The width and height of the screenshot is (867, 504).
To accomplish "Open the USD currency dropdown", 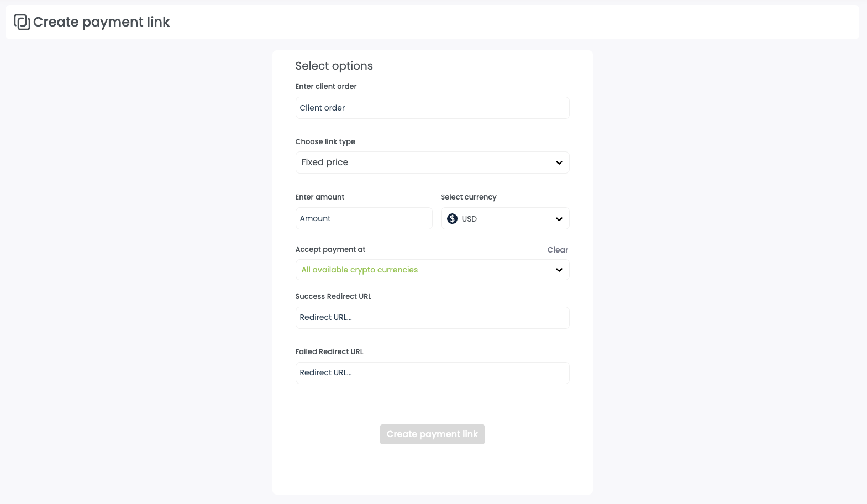I will (x=505, y=218).
